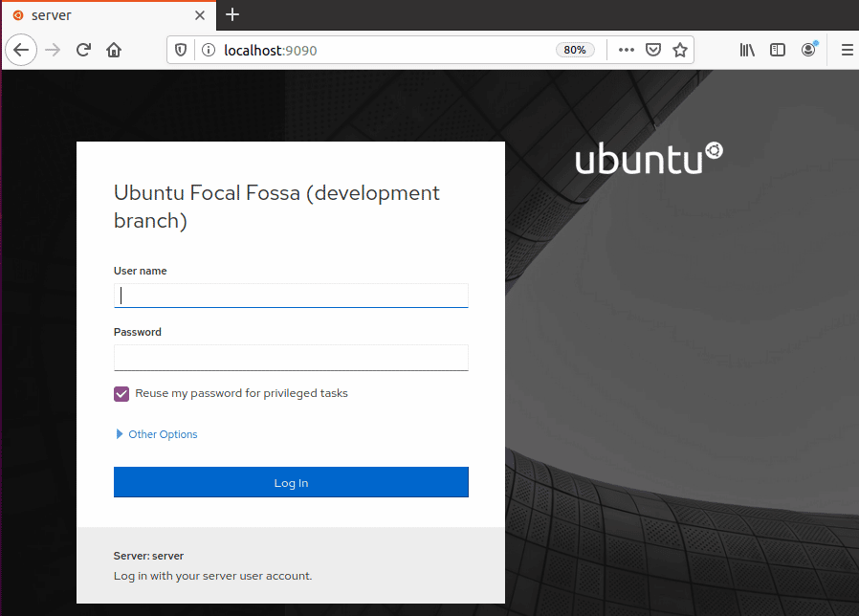Click the Ubuntu Focal Fossa heading

click(x=276, y=207)
